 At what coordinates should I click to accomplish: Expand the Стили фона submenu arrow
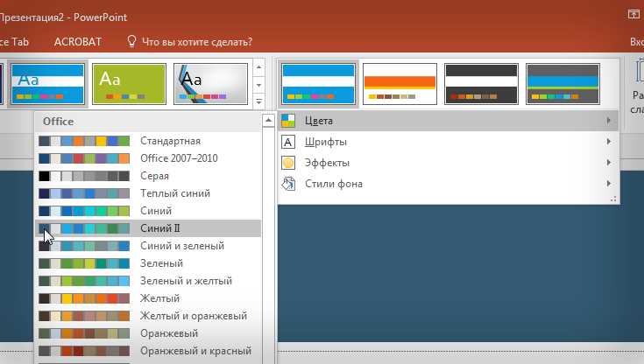609,184
